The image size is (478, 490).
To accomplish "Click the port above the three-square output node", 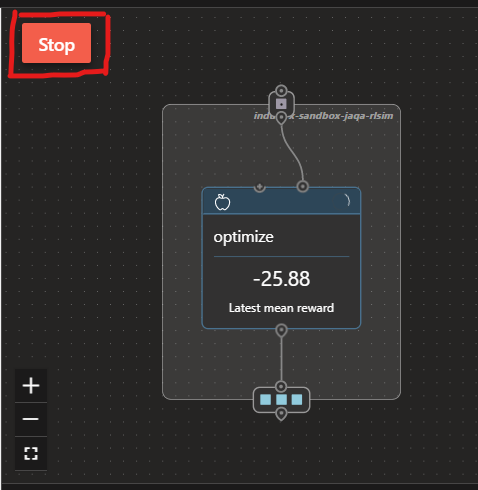I will [x=281, y=386].
